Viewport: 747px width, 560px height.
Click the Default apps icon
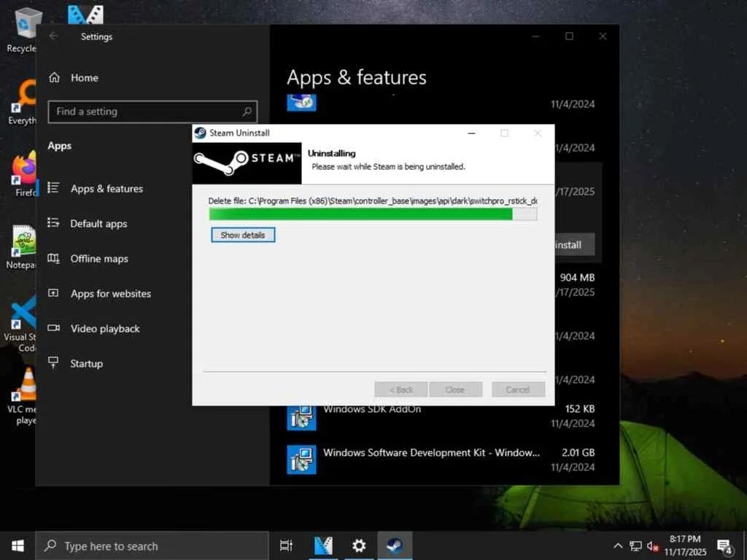[x=53, y=222]
